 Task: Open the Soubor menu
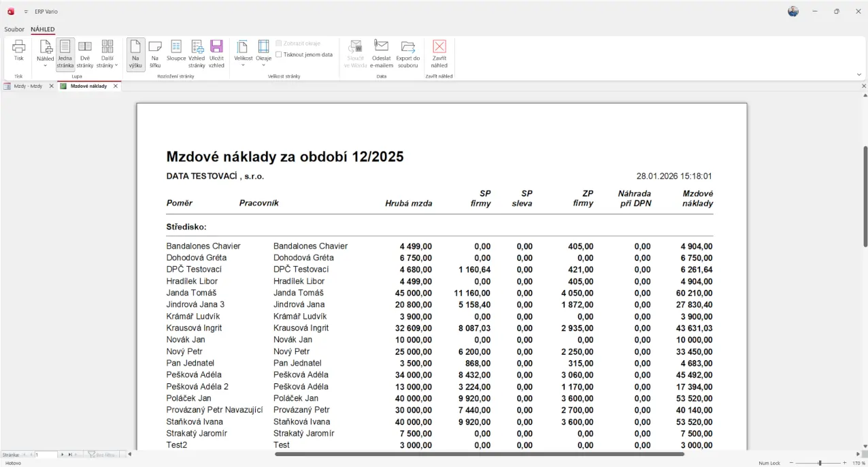(x=14, y=29)
